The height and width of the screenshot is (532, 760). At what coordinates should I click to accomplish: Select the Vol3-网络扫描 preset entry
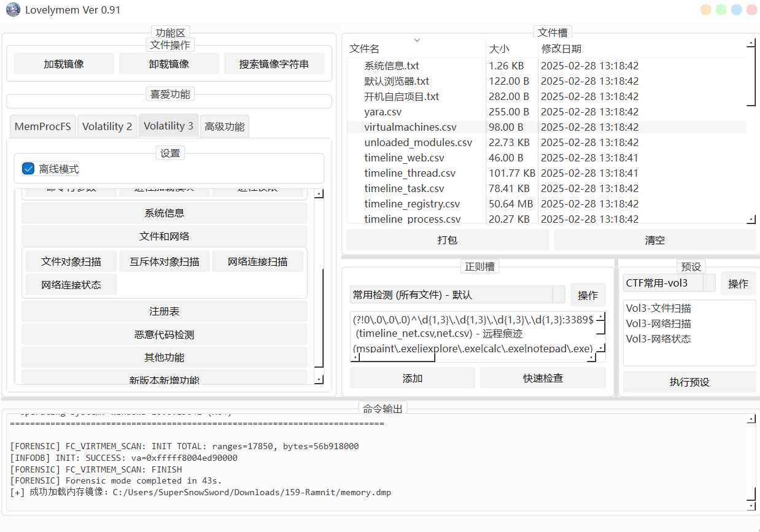pyautogui.click(x=659, y=323)
